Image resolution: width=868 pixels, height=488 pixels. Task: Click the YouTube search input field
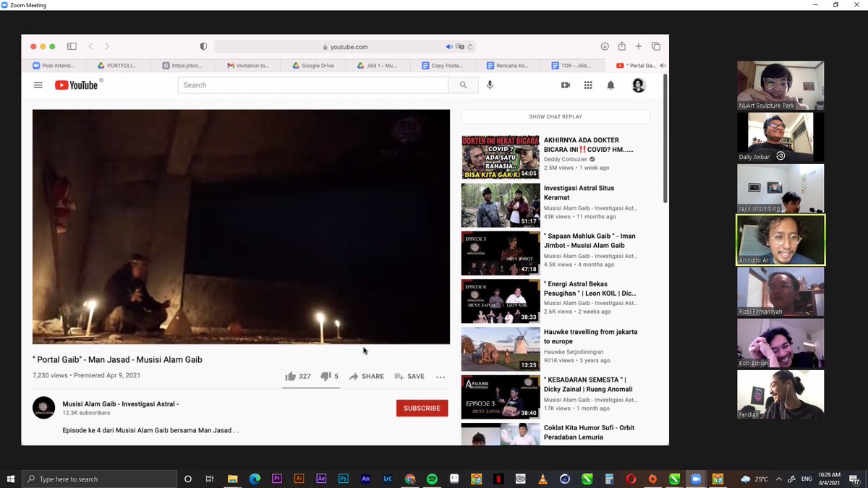(313, 85)
